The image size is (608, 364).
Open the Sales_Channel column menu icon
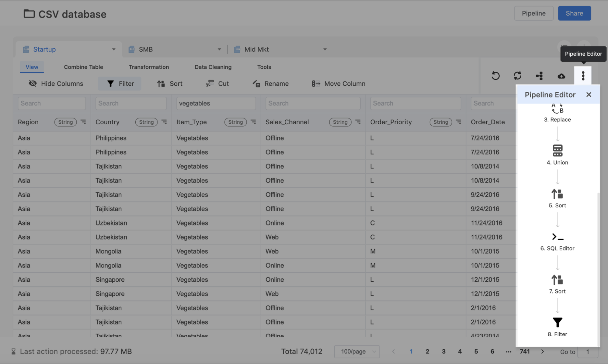(358, 122)
